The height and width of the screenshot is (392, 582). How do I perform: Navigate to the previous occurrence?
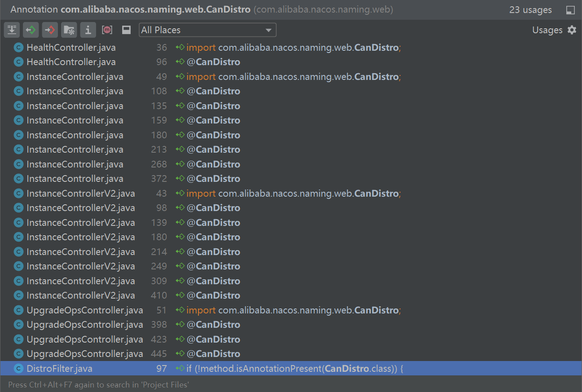click(30, 30)
